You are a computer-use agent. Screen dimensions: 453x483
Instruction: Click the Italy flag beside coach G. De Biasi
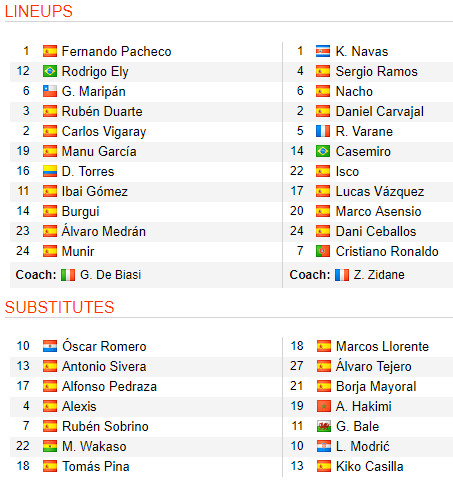tap(68, 275)
